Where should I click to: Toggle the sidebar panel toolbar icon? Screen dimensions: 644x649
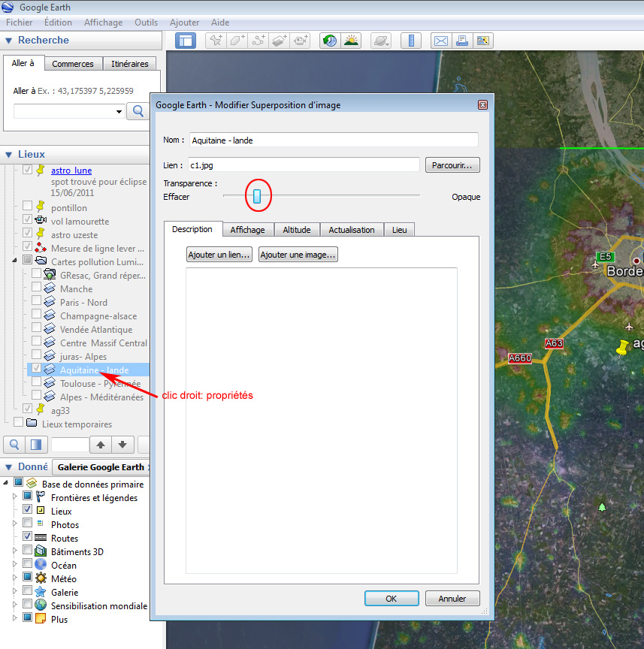(x=185, y=41)
